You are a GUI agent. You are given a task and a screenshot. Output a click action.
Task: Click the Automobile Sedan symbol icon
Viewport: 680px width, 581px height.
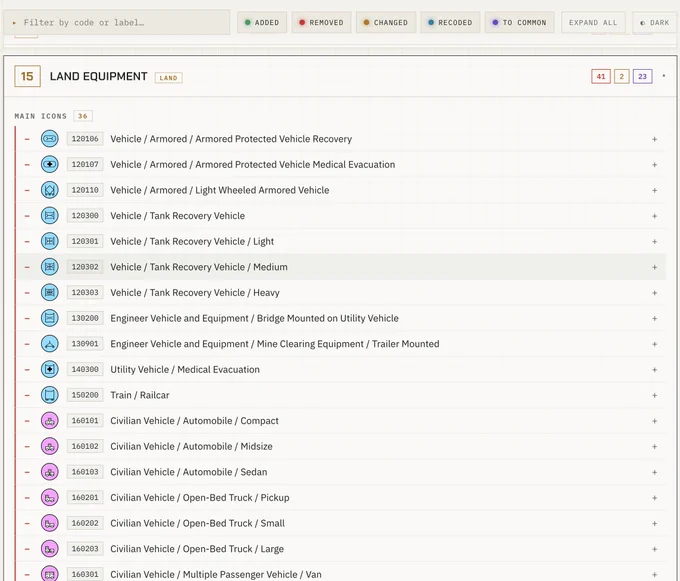click(49, 472)
